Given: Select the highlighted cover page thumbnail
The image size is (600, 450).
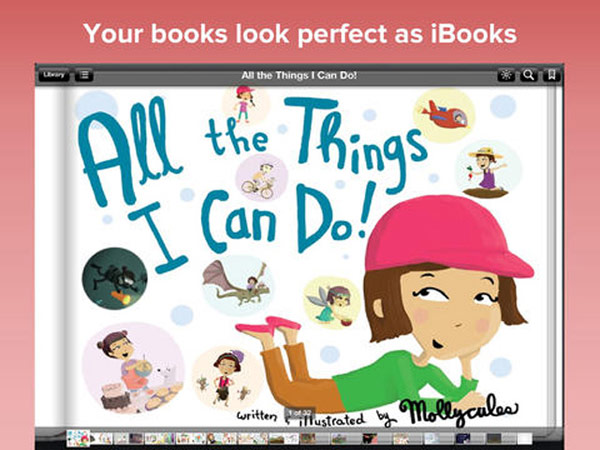Looking at the screenshot, I should coord(78,438).
